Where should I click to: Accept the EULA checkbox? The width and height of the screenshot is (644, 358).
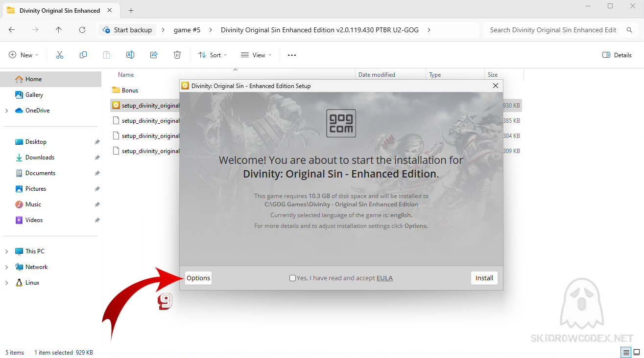pos(292,278)
